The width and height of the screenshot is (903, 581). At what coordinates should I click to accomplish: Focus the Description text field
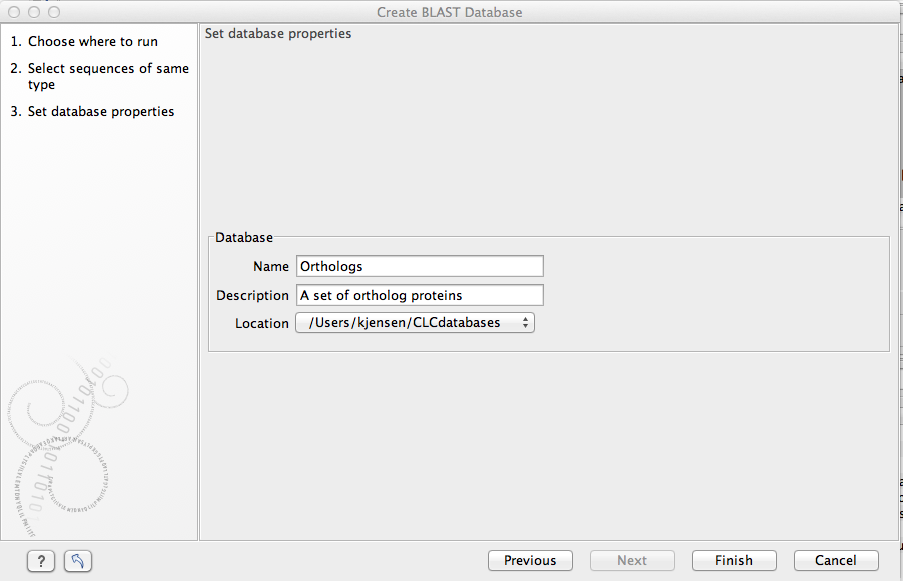(x=420, y=295)
